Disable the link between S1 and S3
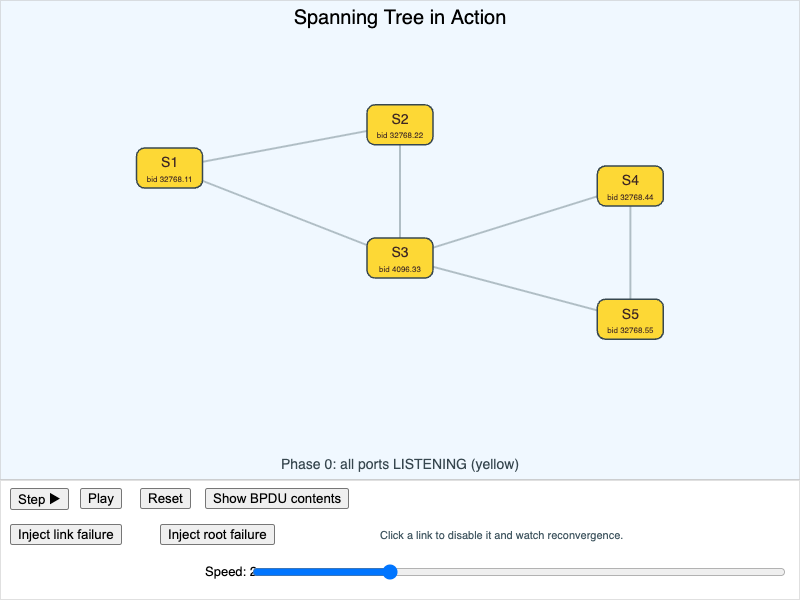The width and height of the screenshot is (800, 602). tap(285, 213)
